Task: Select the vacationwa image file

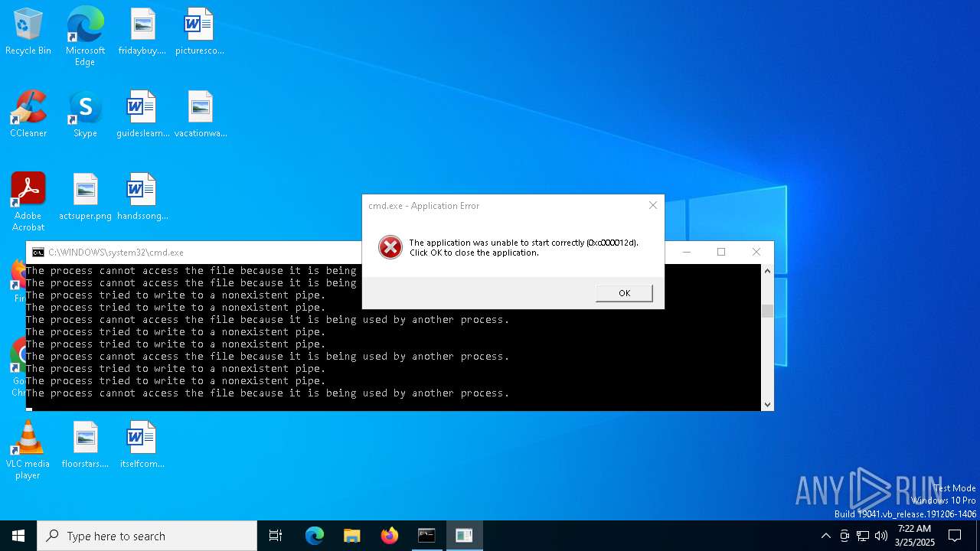Action: pos(201,115)
